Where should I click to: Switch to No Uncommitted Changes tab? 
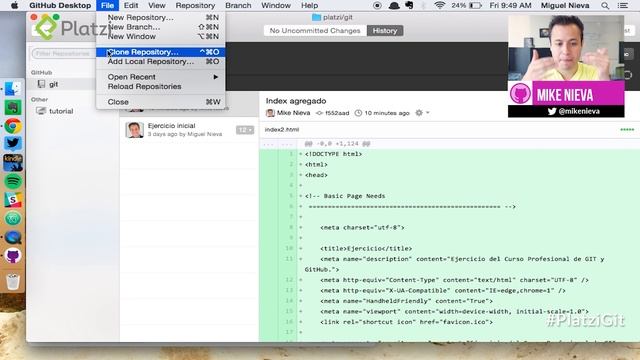pos(315,31)
